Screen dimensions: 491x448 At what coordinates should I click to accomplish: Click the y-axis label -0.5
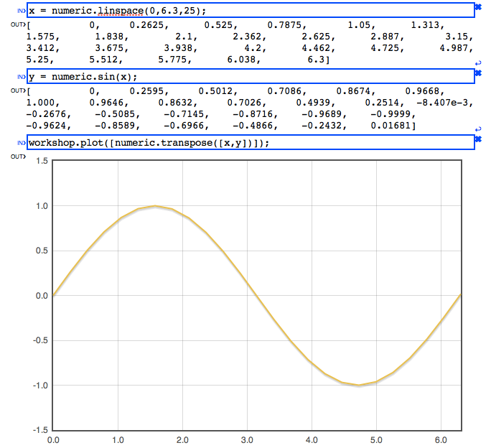click(x=40, y=340)
